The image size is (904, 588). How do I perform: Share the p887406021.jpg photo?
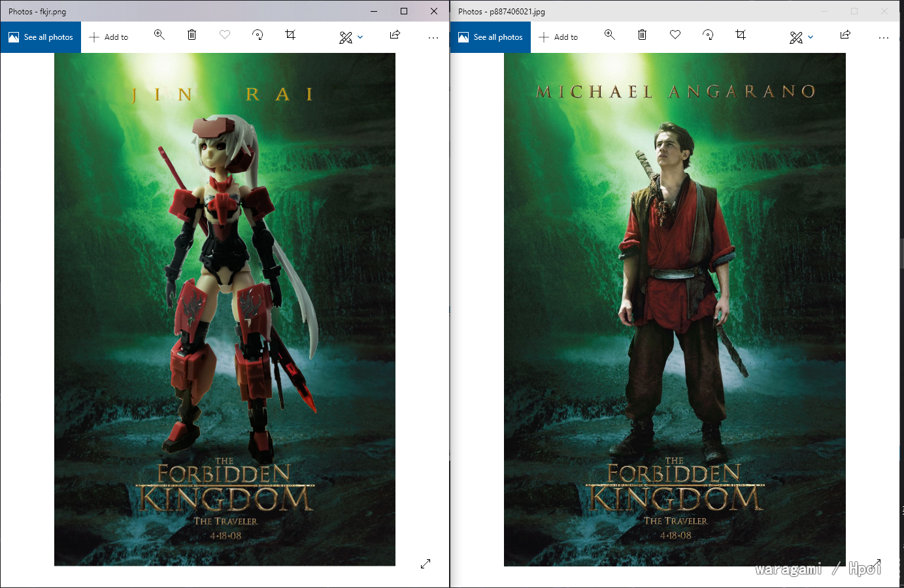(x=845, y=35)
